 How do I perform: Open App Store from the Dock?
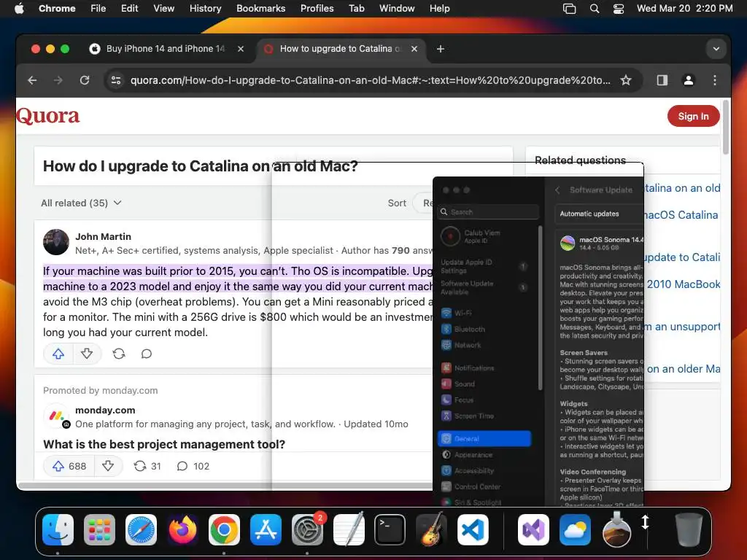point(266,529)
